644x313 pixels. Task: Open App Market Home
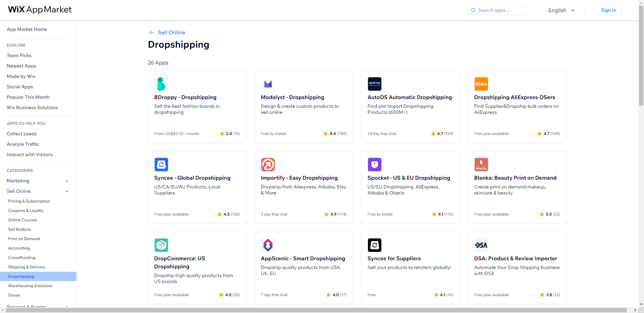coord(27,29)
